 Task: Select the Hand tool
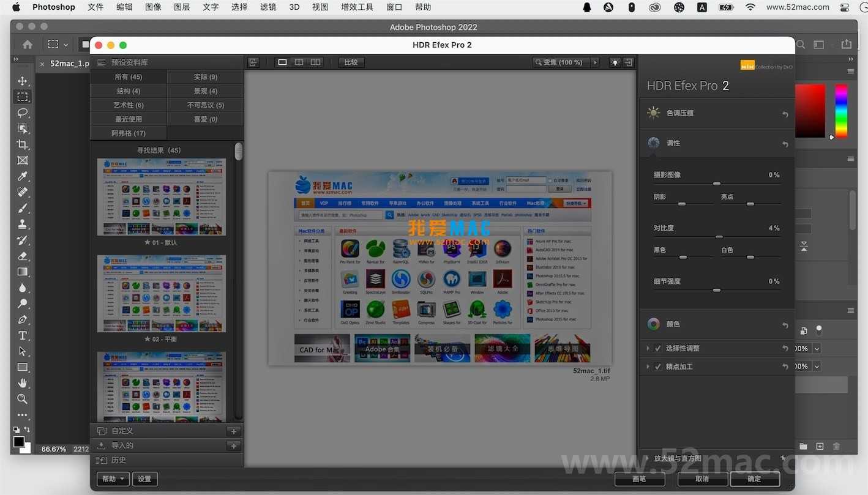23,383
